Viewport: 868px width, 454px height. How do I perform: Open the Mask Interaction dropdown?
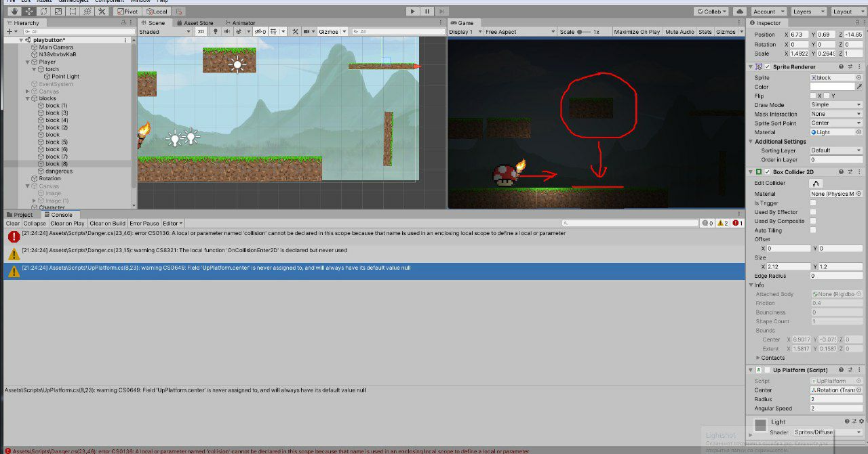[x=836, y=114]
